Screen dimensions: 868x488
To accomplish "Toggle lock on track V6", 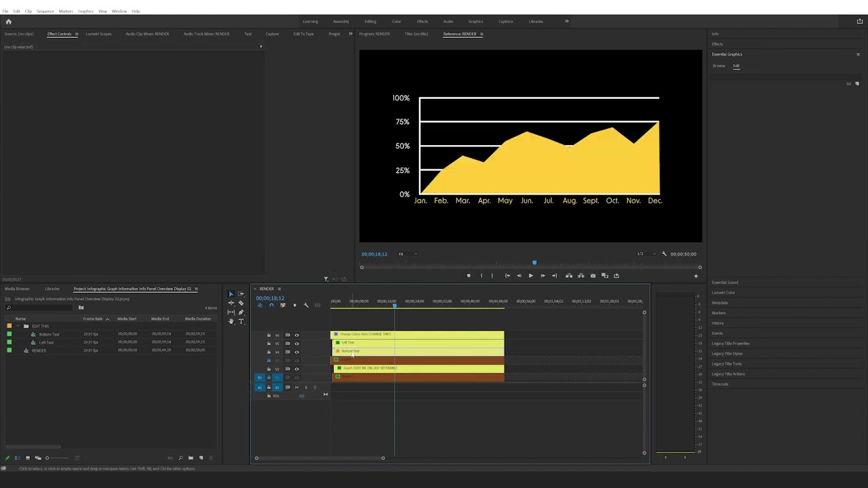I will tap(269, 335).
